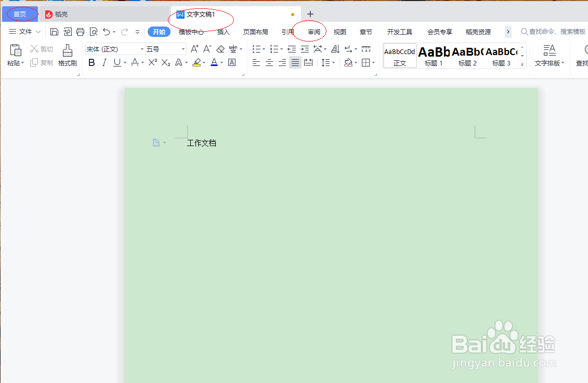The image size is (588, 383).
Task: Apply subscript X₂ formatting
Action: [x=166, y=62]
